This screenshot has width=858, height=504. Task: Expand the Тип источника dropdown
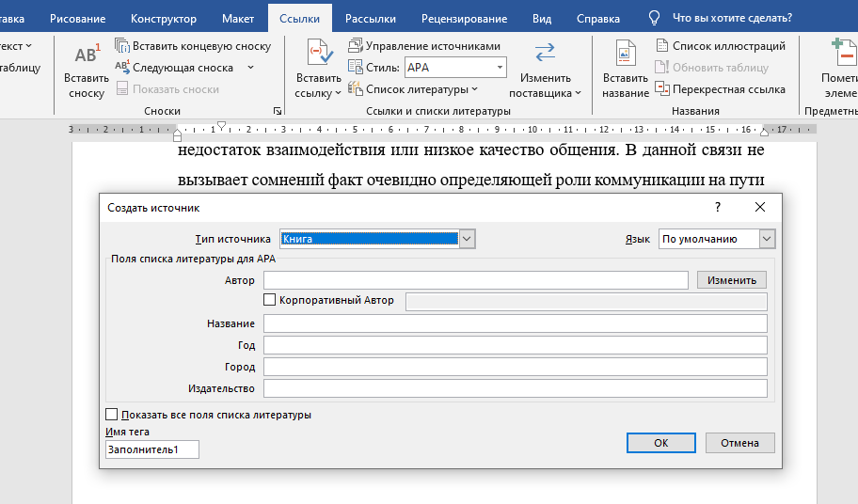[467, 239]
